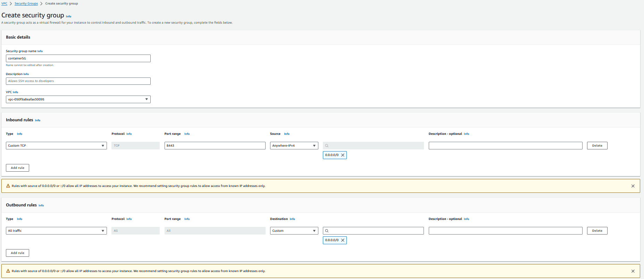644x279 pixels.
Task: Dismiss the inbound rules warning banner
Action: (633, 186)
